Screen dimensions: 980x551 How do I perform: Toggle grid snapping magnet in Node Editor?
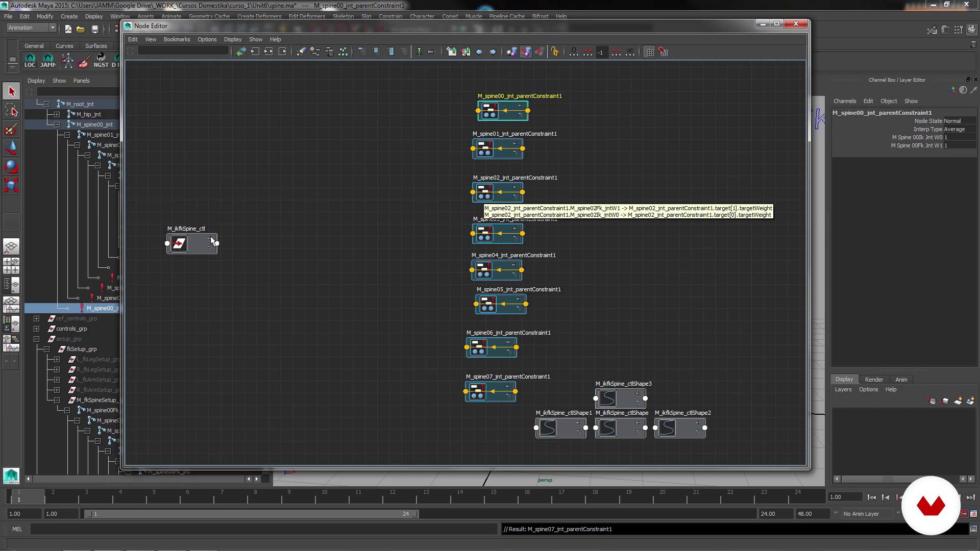click(663, 52)
